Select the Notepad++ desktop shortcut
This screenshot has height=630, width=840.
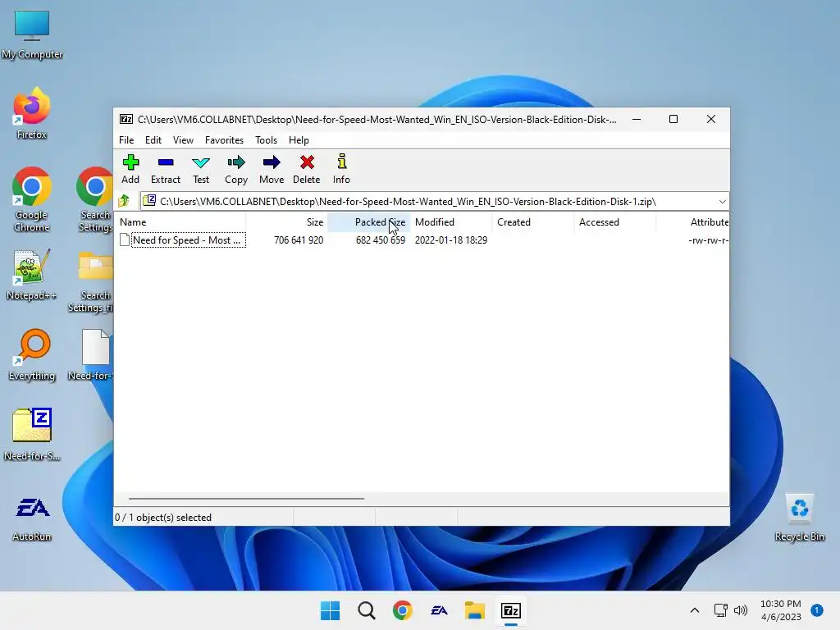click(x=32, y=274)
